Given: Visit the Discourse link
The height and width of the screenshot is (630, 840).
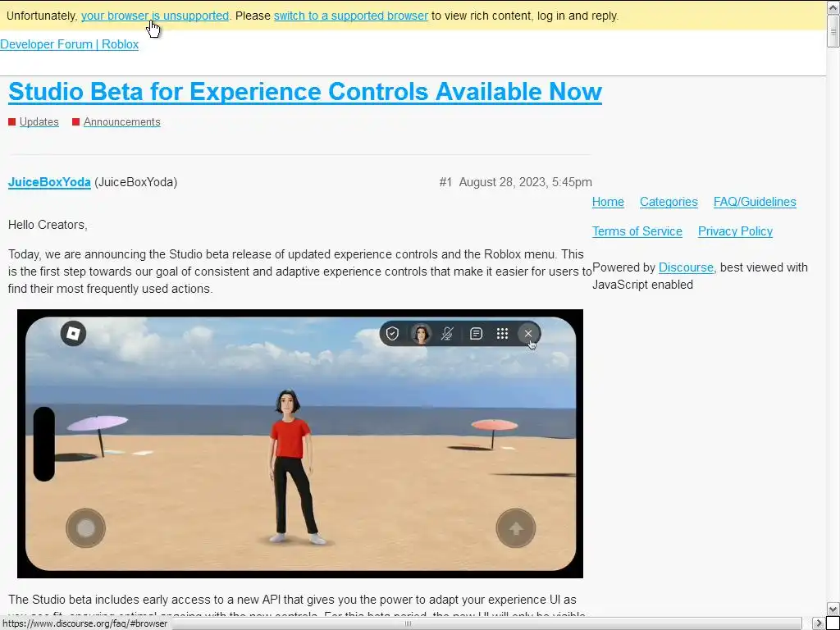Looking at the screenshot, I should click(686, 267).
